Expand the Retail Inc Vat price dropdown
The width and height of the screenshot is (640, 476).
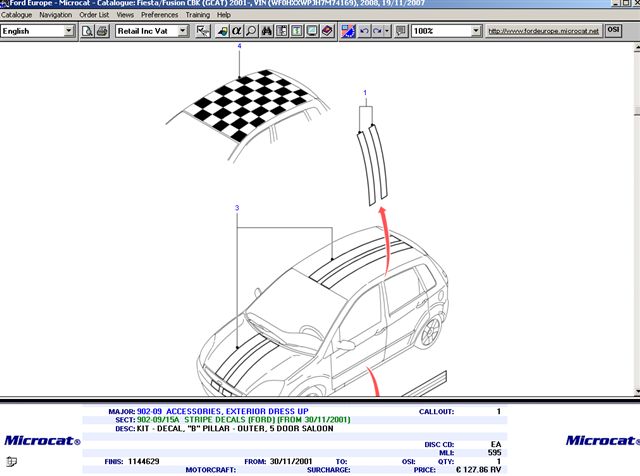pos(183,32)
